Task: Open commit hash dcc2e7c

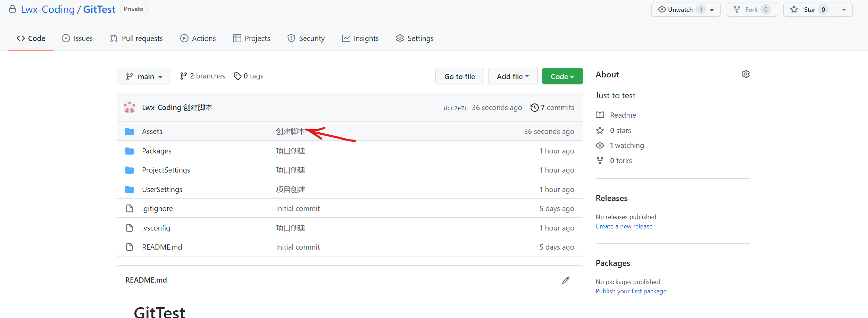Action: (x=456, y=108)
